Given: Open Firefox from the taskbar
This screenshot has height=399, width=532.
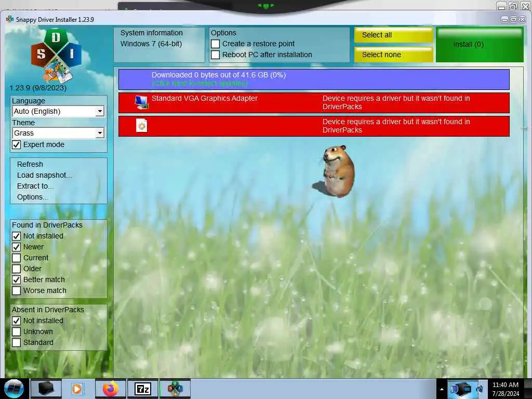Looking at the screenshot, I should click(x=110, y=389).
